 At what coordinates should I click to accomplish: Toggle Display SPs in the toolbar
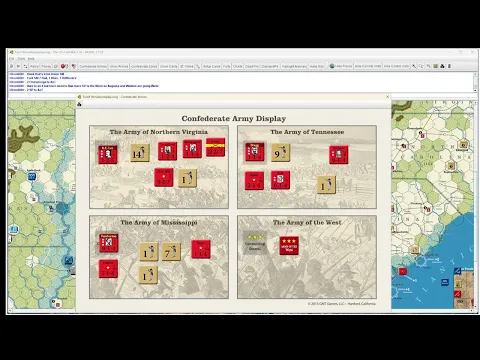270,66
